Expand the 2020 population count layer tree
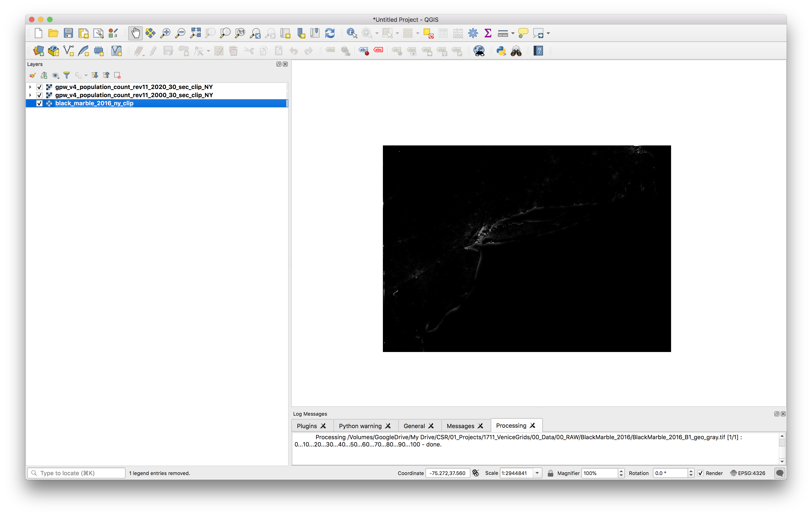The height and width of the screenshot is (516, 812). [30, 87]
